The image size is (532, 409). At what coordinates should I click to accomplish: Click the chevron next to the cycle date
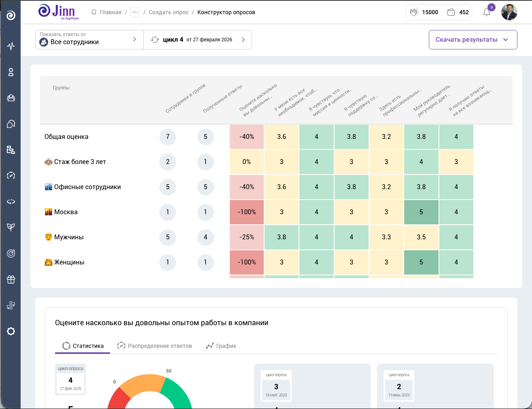[x=243, y=40]
